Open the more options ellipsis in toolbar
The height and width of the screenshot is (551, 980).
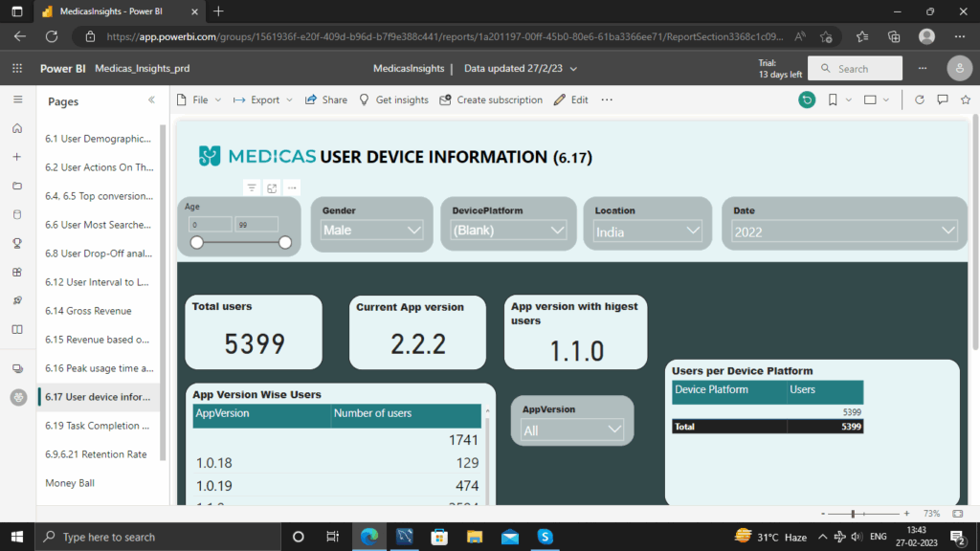[x=607, y=99]
